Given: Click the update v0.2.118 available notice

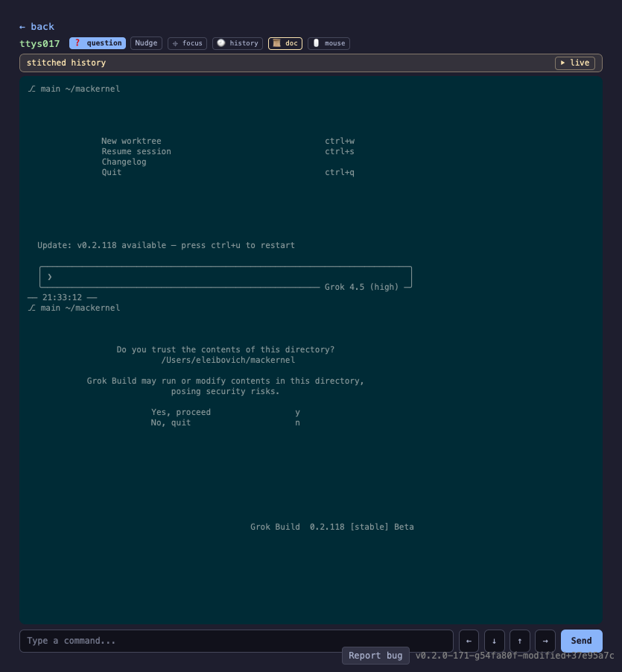Looking at the screenshot, I should [166, 245].
